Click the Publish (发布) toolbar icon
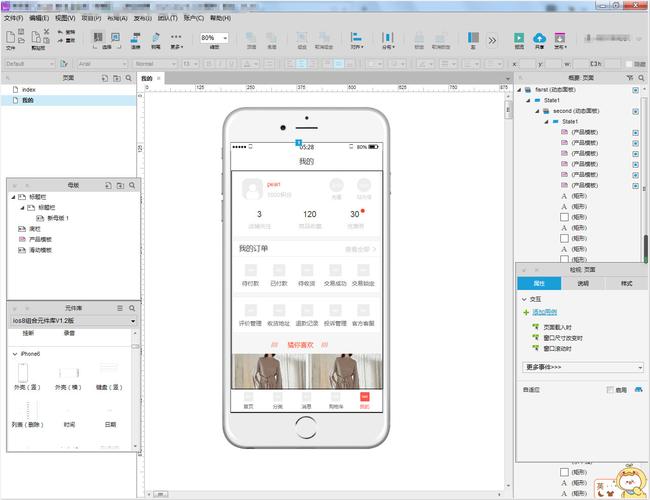 click(561, 39)
